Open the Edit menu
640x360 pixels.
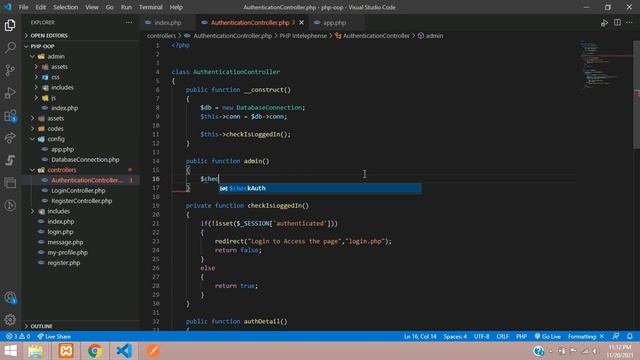(41, 7)
